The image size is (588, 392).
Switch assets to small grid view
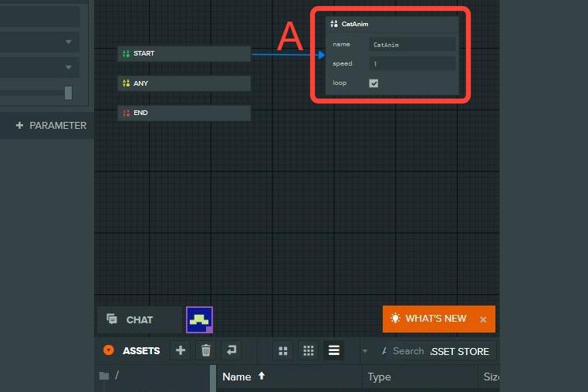(x=309, y=351)
